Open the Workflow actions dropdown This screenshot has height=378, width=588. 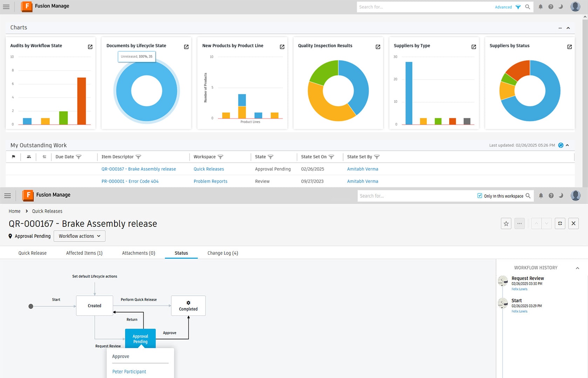pyautogui.click(x=80, y=236)
